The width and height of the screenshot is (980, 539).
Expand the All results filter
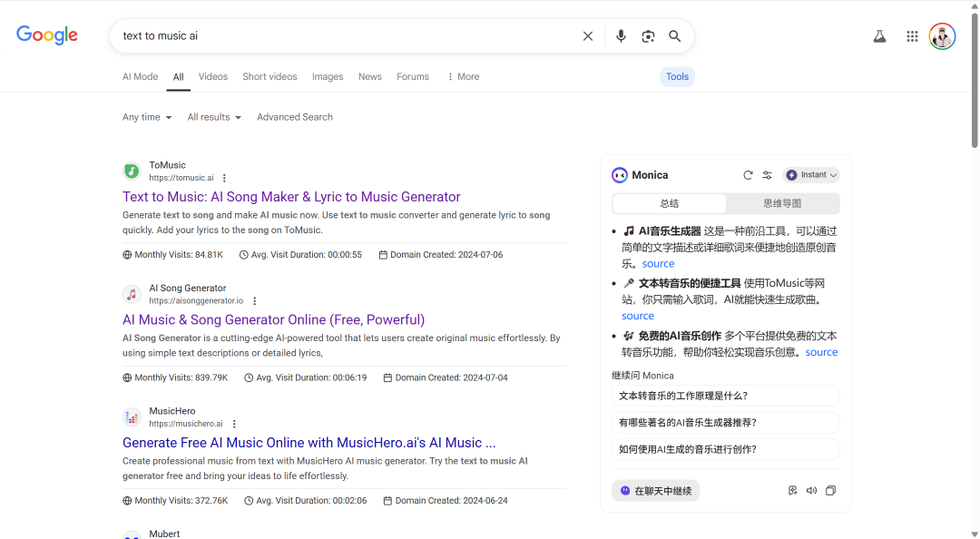point(214,117)
